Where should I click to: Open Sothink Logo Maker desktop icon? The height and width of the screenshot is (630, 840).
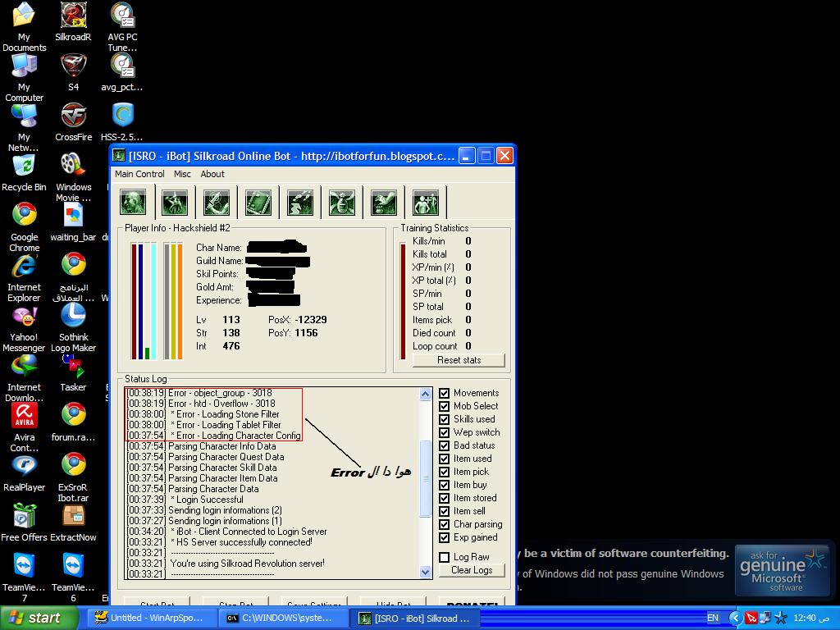pos(73,326)
